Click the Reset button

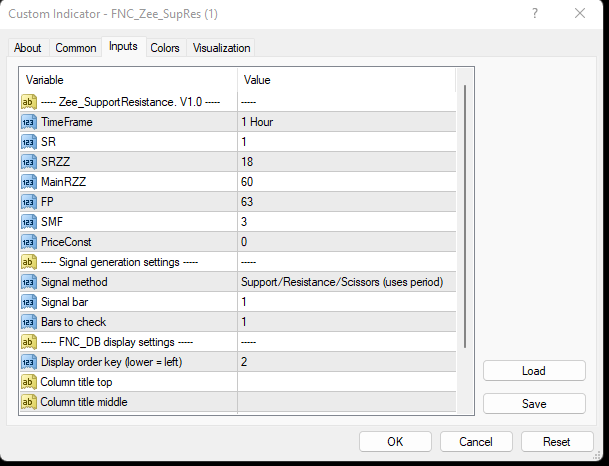(x=556, y=441)
